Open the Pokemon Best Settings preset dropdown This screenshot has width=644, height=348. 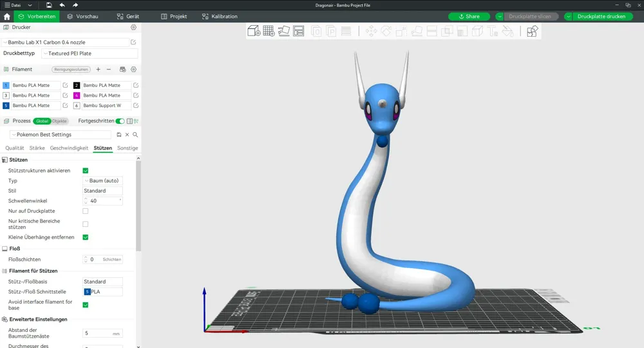[x=61, y=135]
